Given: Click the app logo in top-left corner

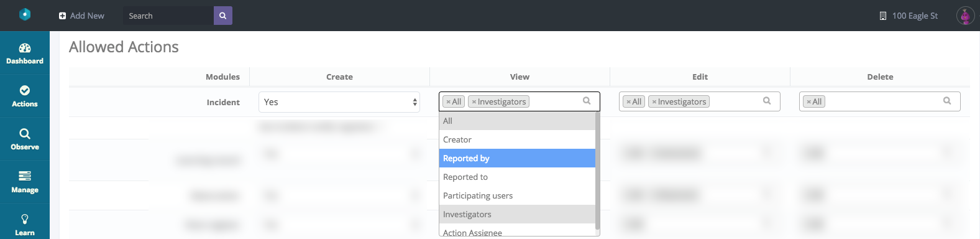Looking at the screenshot, I should 25,14.
